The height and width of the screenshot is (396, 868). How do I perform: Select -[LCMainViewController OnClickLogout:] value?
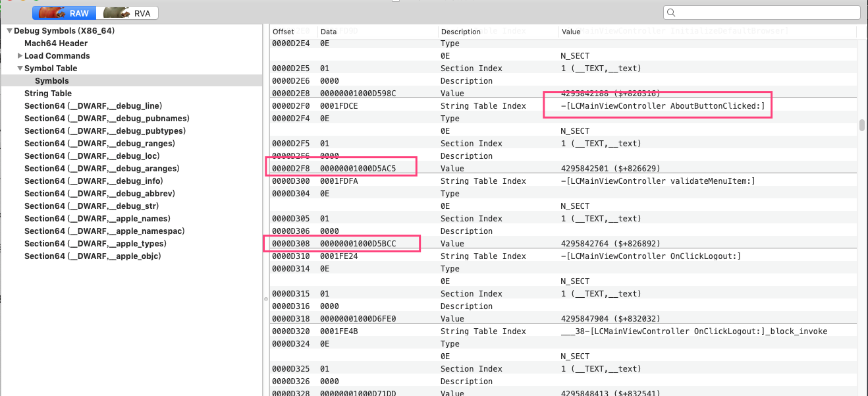(651, 256)
